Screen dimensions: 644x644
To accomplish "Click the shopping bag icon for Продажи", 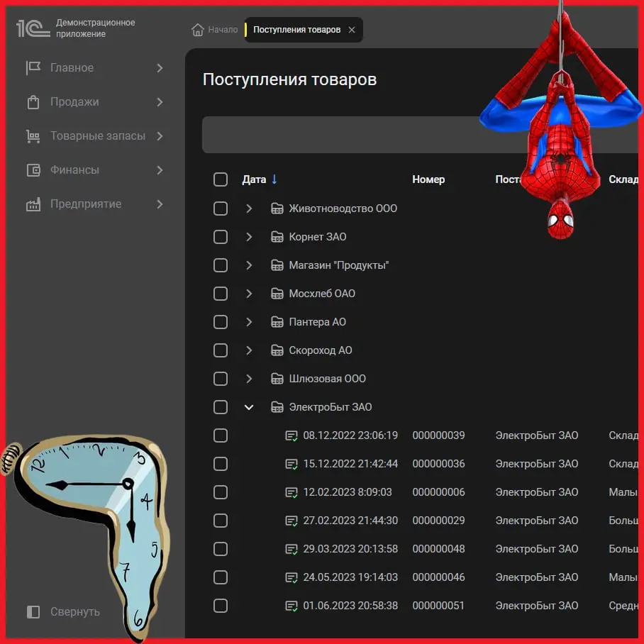I will click(33, 102).
